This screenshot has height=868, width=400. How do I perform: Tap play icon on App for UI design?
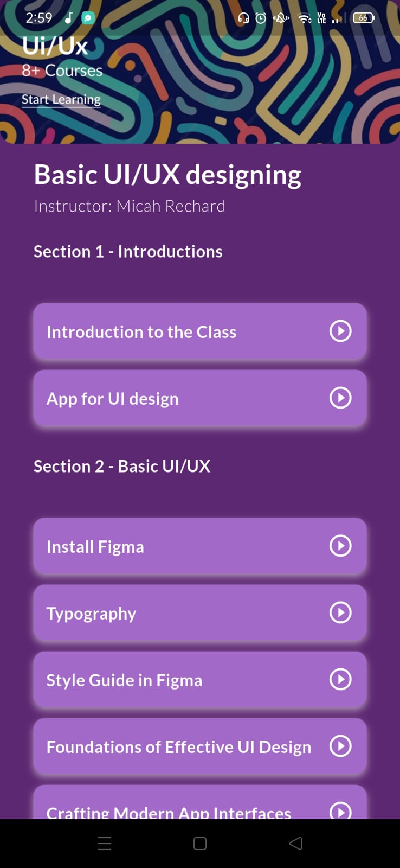(x=340, y=398)
